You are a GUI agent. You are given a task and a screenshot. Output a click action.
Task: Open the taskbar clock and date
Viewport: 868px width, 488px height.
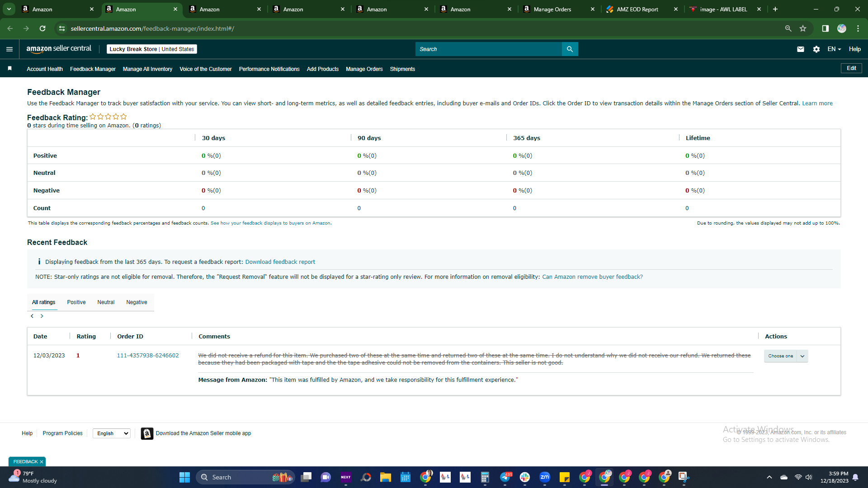click(835, 477)
